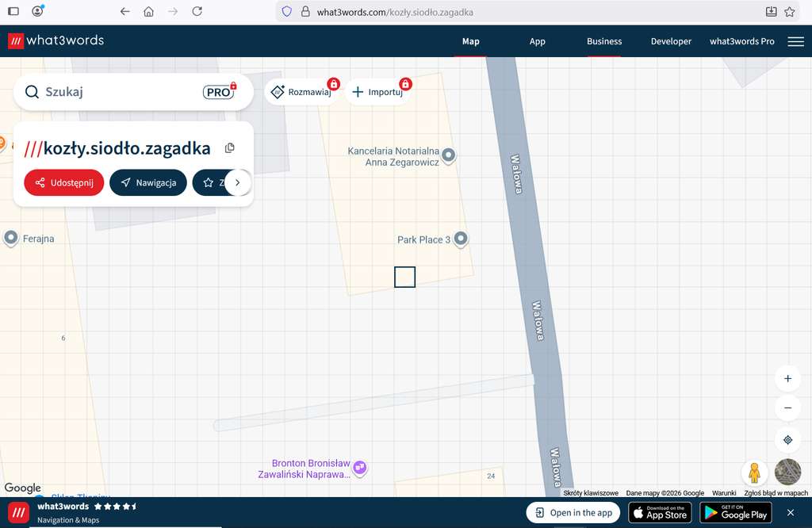The height and width of the screenshot is (528, 812).
Task: Expand more actions with chevron arrow
Action: click(238, 182)
